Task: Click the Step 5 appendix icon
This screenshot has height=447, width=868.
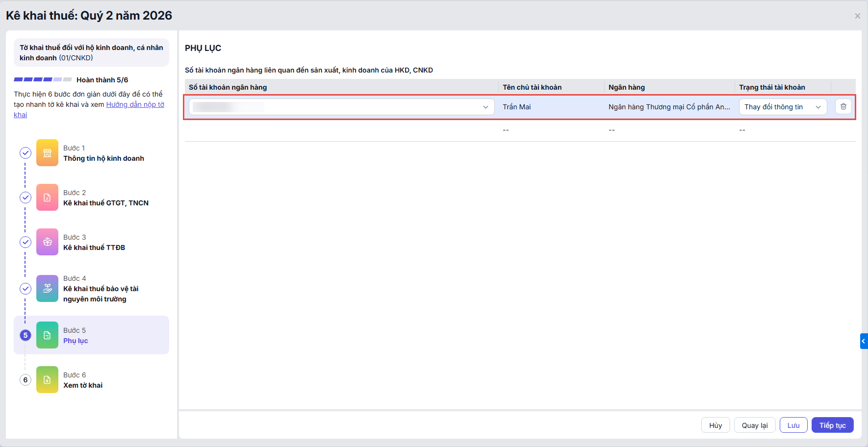Action: pos(47,335)
